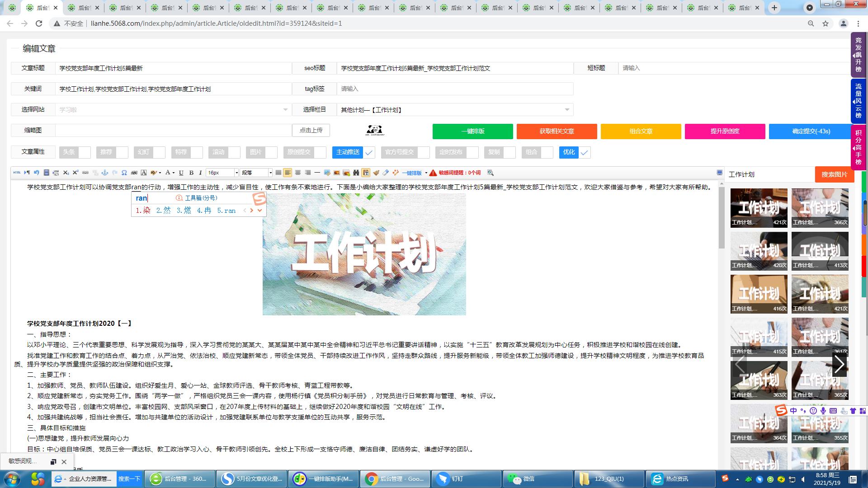Viewport: 868px width, 488px height.
Task: Click the orange 获取相关文章 button
Action: (x=557, y=131)
